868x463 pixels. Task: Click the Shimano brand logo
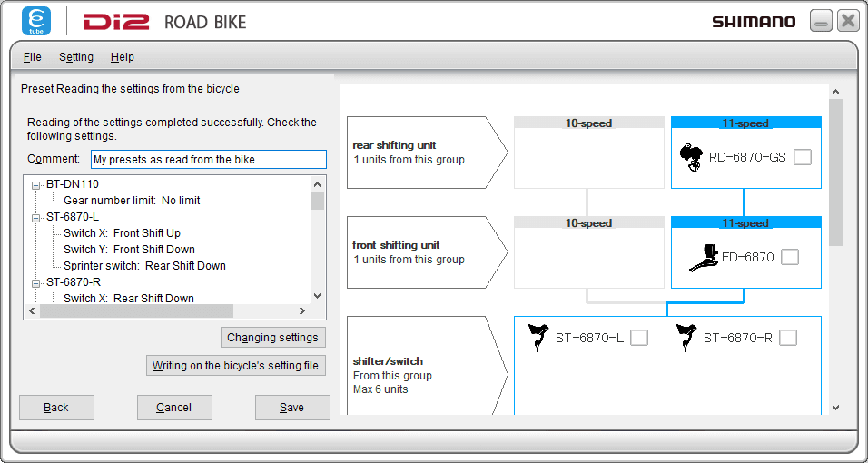click(x=754, y=22)
